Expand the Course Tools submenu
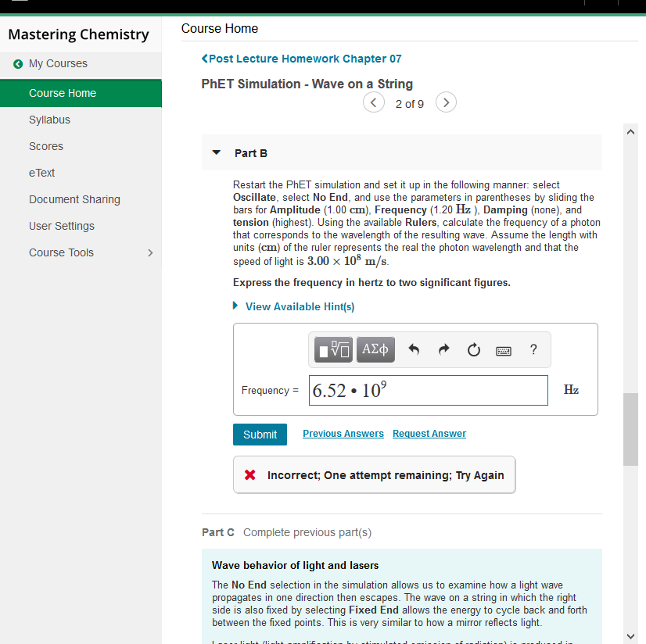The image size is (646, 644). click(x=149, y=252)
